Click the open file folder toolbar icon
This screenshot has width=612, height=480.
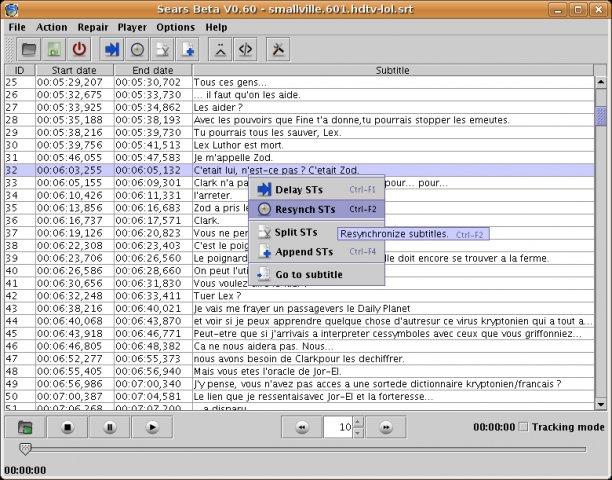click(29, 50)
